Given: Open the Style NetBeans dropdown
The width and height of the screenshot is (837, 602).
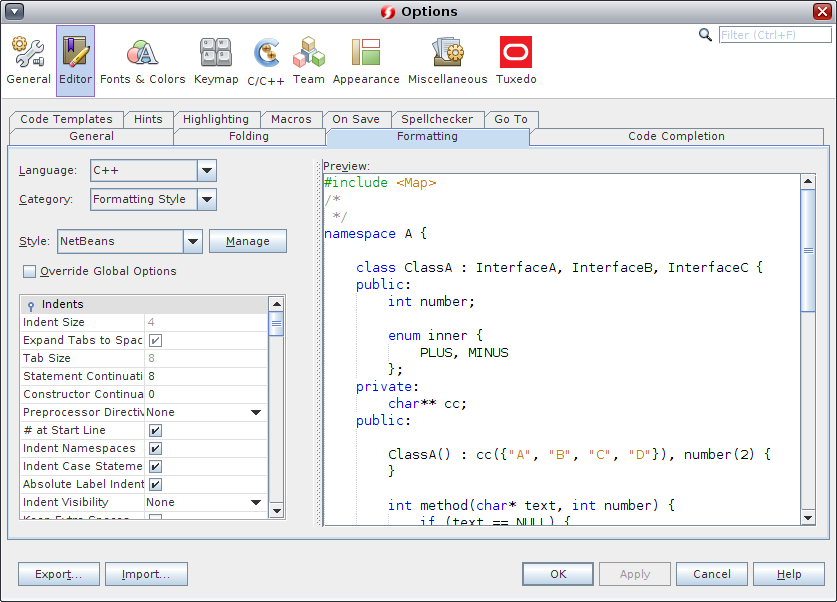Looking at the screenshot, I should pyautogui.click(x=193, y=241).
